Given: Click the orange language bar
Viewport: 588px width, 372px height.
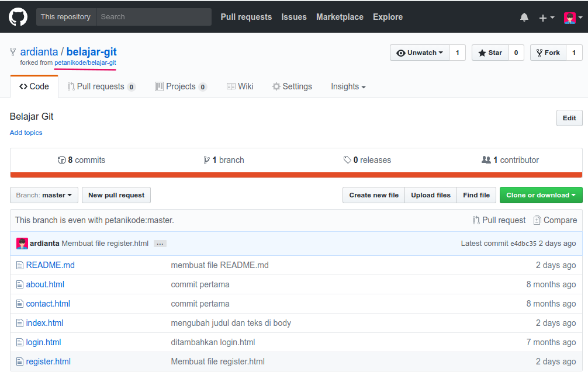Looking at the screenshot, I should (x=296, y=175).
